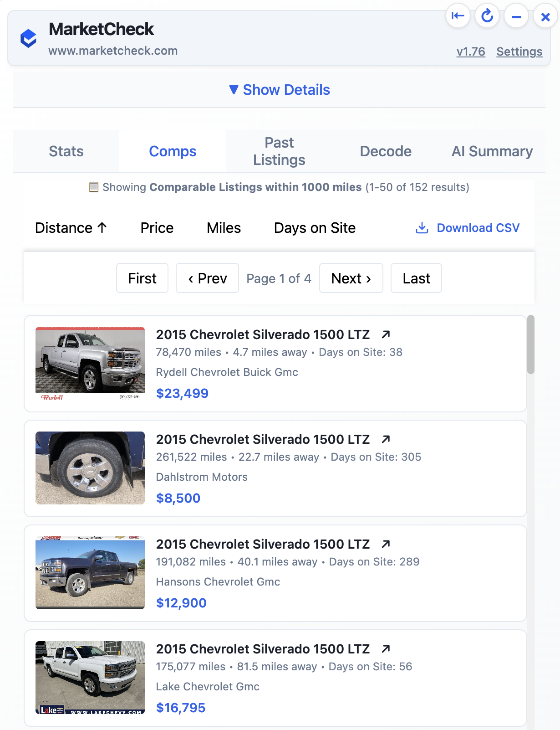Sort listings by Miles

(x=224, y=228)
